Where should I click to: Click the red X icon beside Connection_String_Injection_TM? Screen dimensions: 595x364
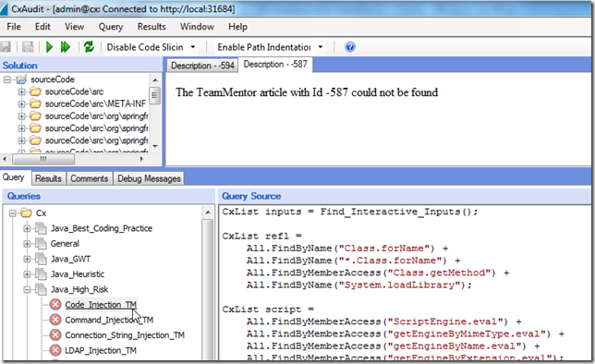[x=55, y=334]
